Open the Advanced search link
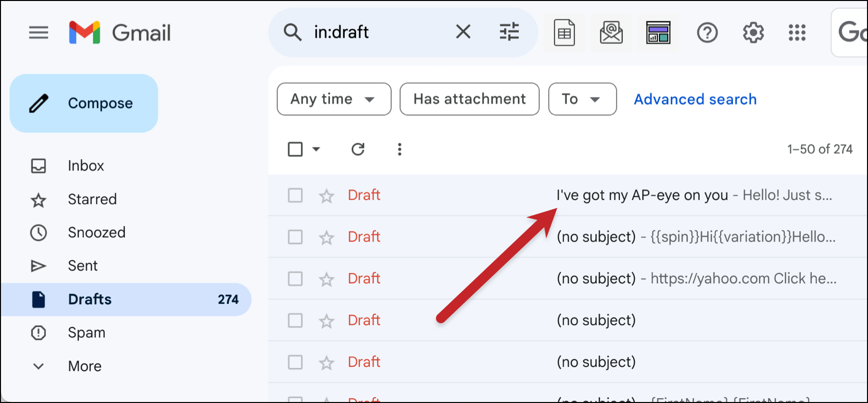Image resolution: width=868 pixels, height=403 pixels. [x=695, y=99]
